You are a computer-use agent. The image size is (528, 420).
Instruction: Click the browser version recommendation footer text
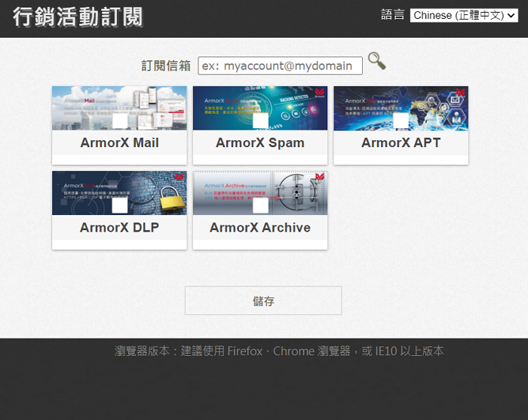(279, 351)
